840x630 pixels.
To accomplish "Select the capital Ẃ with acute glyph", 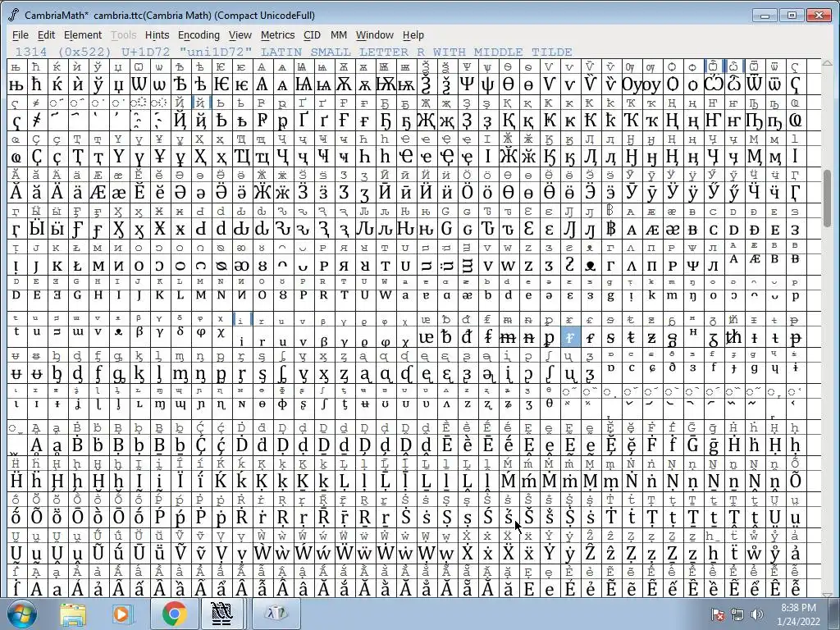I will coord(304,553).
